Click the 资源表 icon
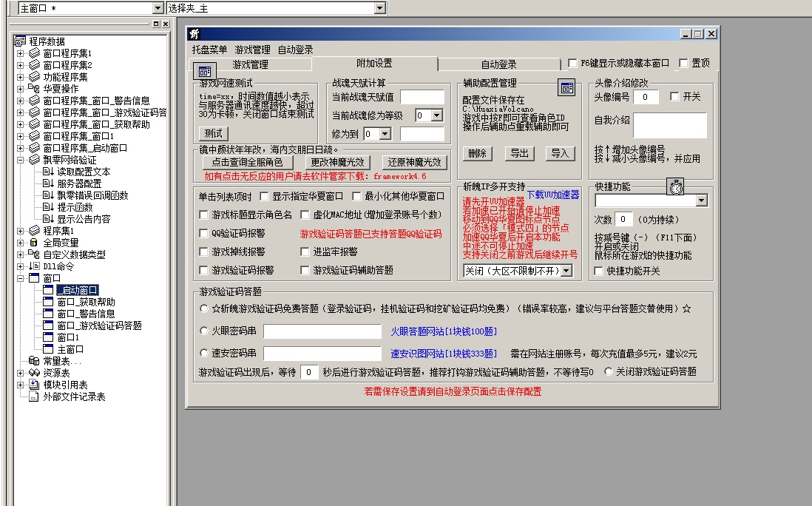The image size is (812, 506). pyautogui.click(x=34, y=373)
